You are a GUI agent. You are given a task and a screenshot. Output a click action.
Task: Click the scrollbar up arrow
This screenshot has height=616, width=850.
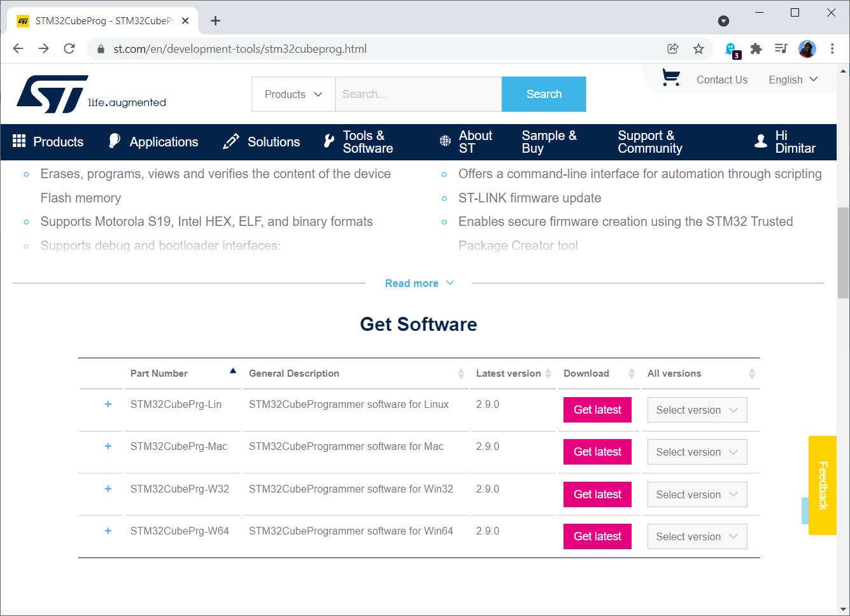[x=844, y=71]
